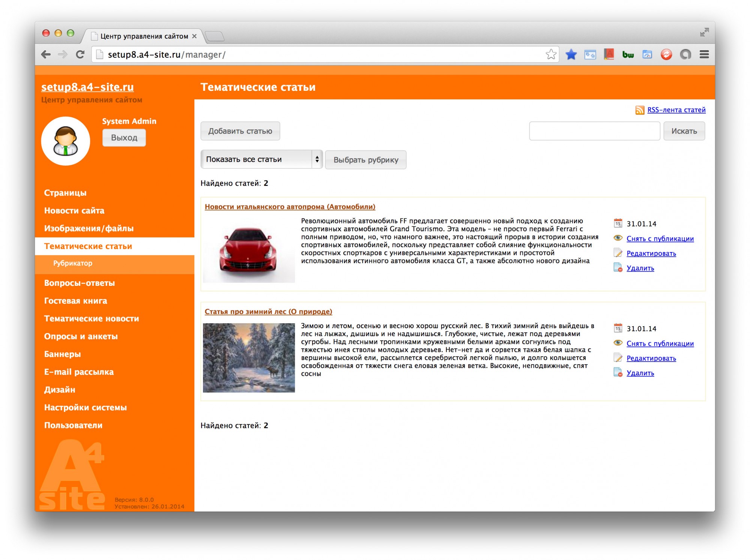This screenshot has height=560, width=750.
Task: Click the calendar icon of first article
Action: [x=618, y=224]
